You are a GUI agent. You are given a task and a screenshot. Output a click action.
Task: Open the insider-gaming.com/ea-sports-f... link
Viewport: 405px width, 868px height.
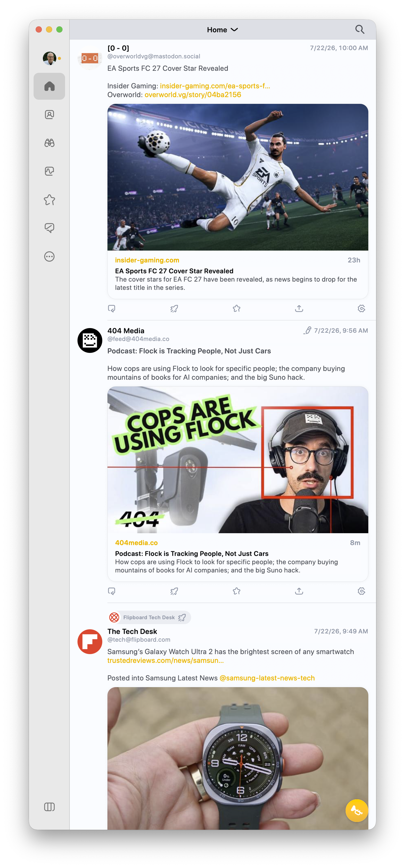point(215,86)
